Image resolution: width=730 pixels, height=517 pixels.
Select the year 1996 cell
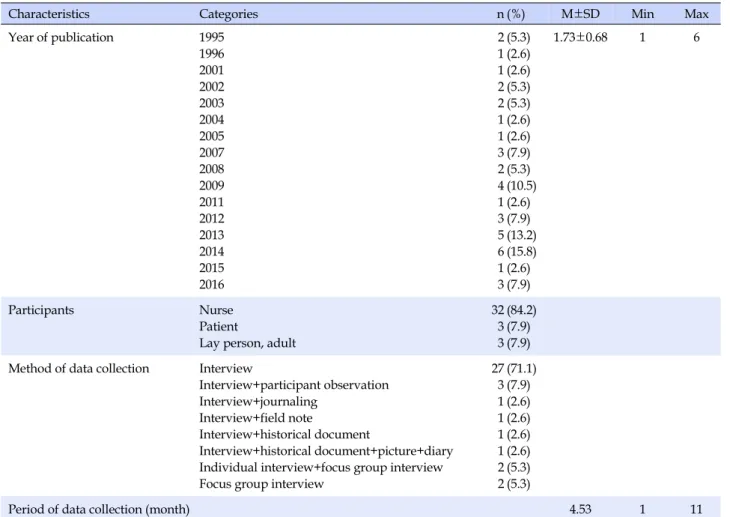point(211,54)
